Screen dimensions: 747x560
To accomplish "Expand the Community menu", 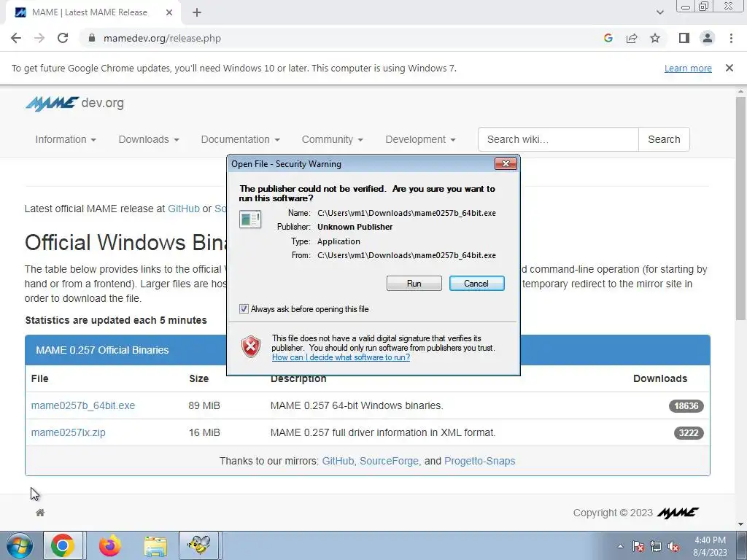I will pos(332,139).
